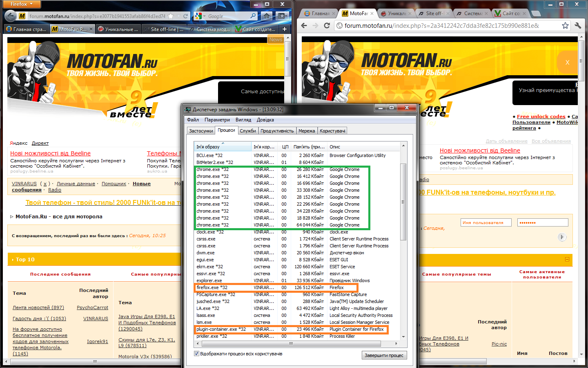Open a new tab in Firefox
The height and width of the screenshot is (368, 588).
coord(285,29)
